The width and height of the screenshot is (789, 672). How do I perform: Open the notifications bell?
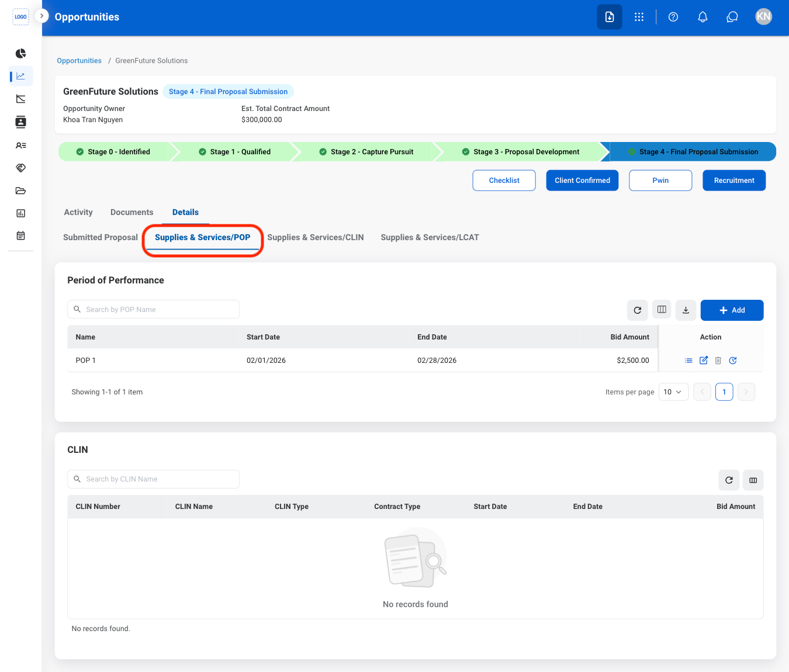tap(703, 17)
